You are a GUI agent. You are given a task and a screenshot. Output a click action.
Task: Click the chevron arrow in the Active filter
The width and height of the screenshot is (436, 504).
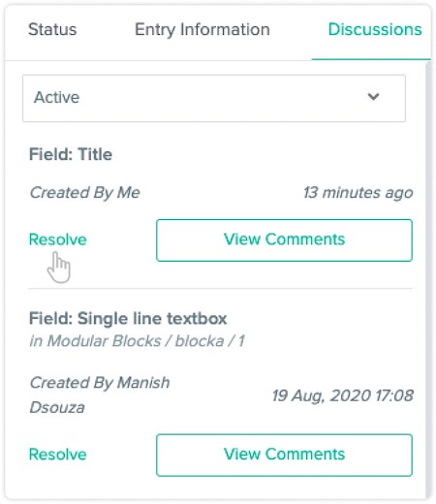(x=373, y=97)
